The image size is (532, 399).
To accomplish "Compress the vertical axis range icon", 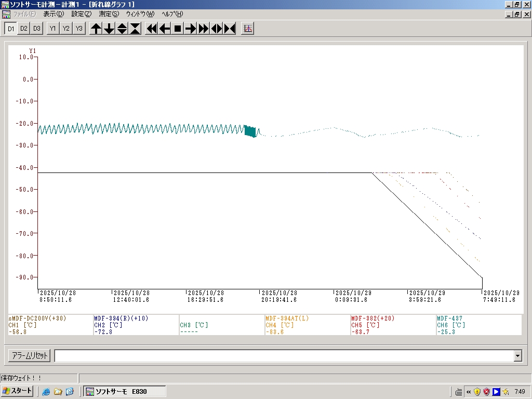I will coord(135,29).
